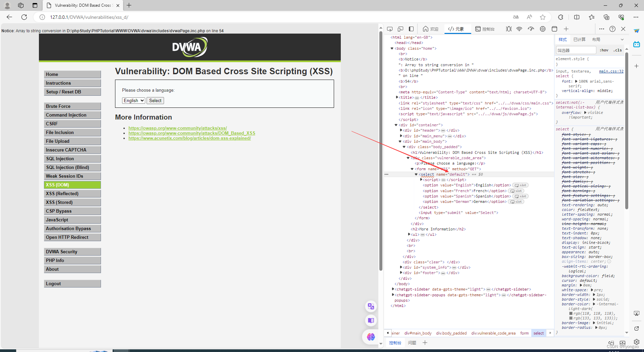Activate the inspect element picker icon
This screenshot has width=644, height=352.
pos(390,29)
